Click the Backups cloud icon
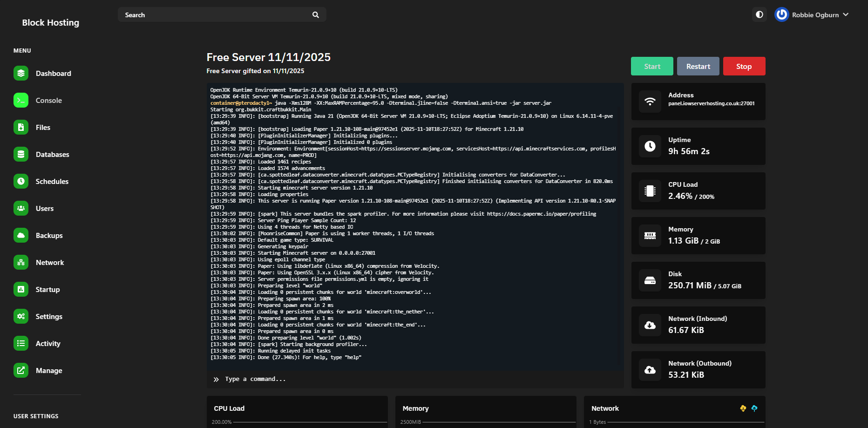 [21, 235]
